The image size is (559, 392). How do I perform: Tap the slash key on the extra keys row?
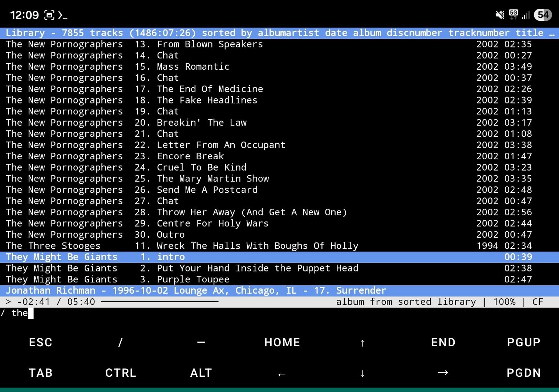pyautogui.click(x=120, y=342)
